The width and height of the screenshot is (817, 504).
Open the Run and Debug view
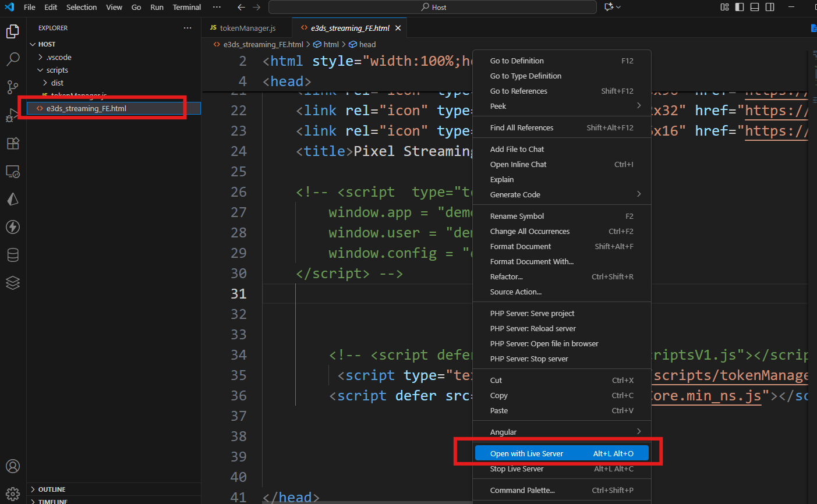pyautogui.click(x=13, y=115)
